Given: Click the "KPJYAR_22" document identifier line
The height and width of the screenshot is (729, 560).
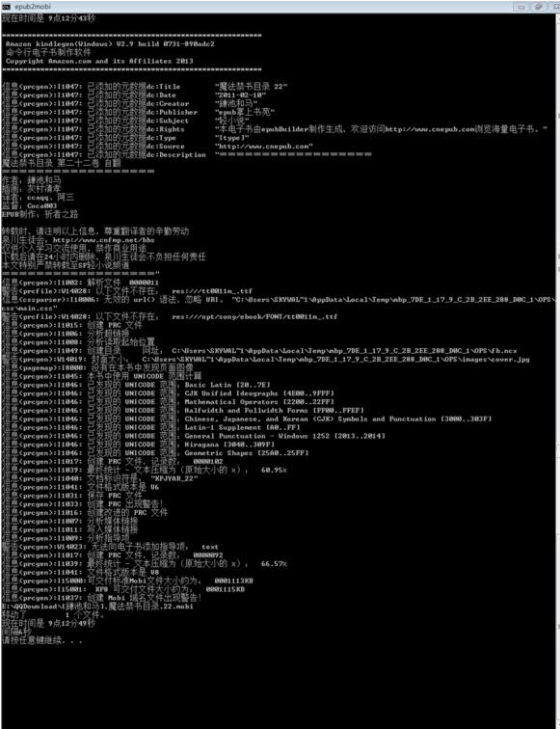Looking at the screenshot, I should point(100,478).
